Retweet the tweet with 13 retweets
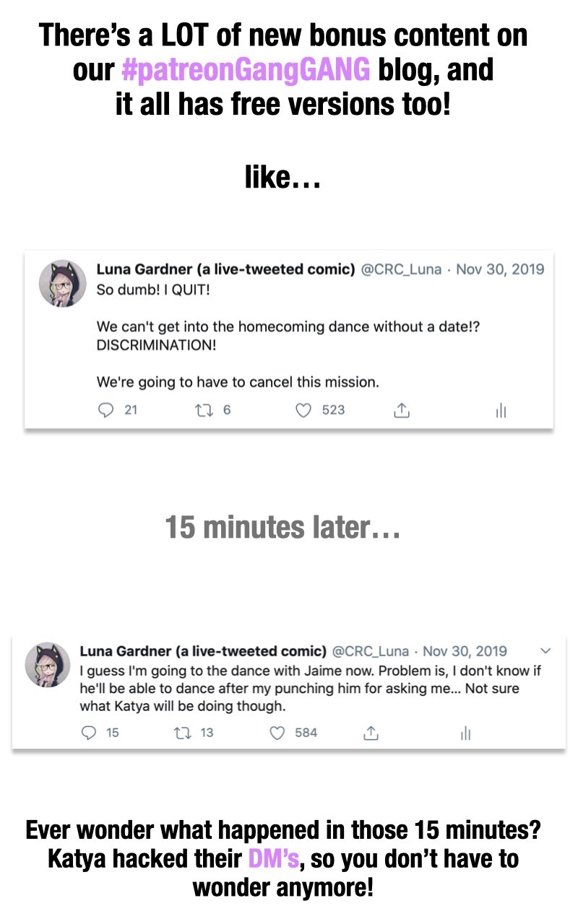 coord(183,733)
